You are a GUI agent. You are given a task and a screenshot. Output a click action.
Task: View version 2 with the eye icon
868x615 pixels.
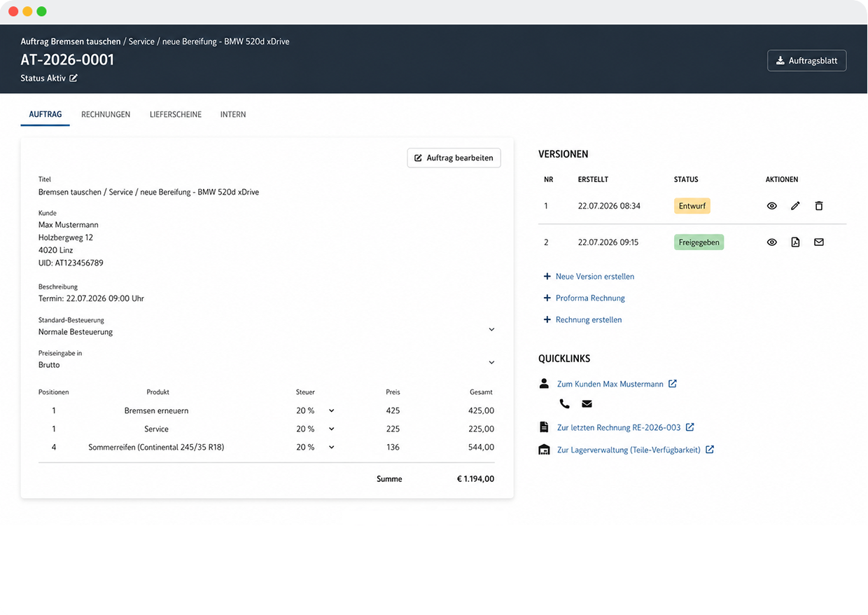pos(772,242)
